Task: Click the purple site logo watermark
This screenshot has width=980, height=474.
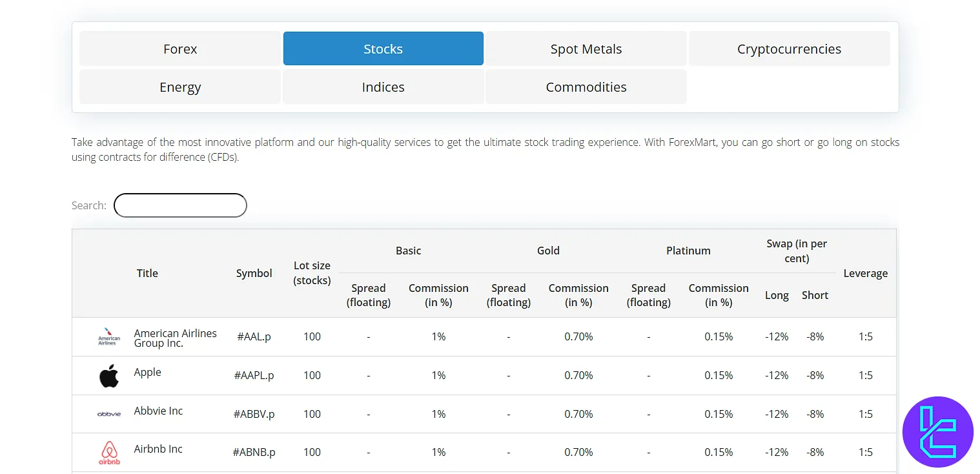Action: pos(938,431)
